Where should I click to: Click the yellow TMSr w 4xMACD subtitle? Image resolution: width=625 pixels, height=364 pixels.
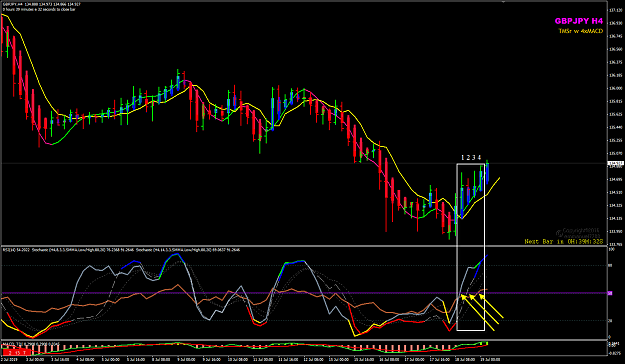click(581, 31)
